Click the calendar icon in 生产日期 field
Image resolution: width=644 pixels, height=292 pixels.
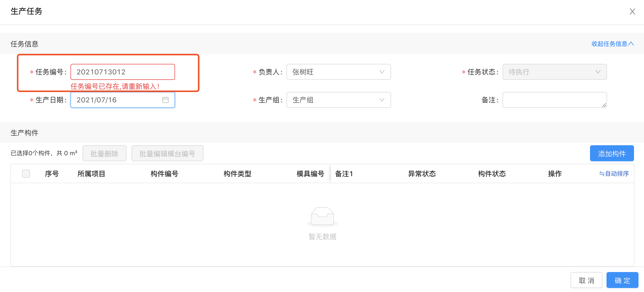click(165, 100)
